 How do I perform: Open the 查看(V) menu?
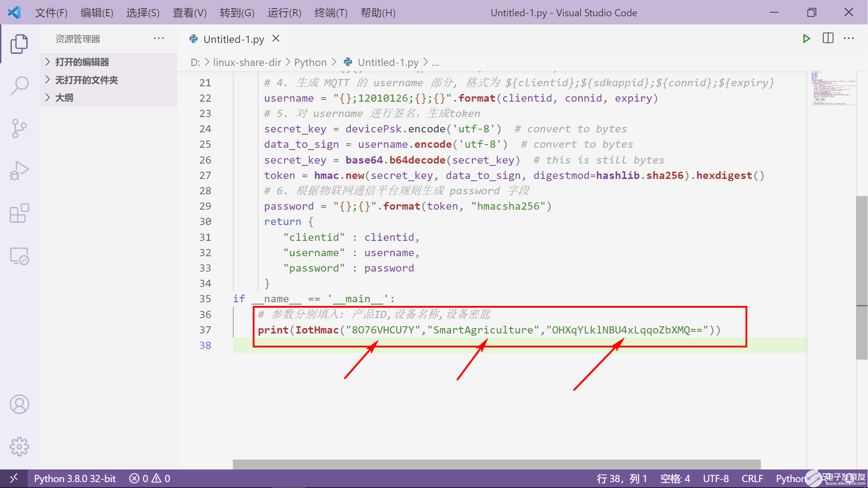[189, 13]
